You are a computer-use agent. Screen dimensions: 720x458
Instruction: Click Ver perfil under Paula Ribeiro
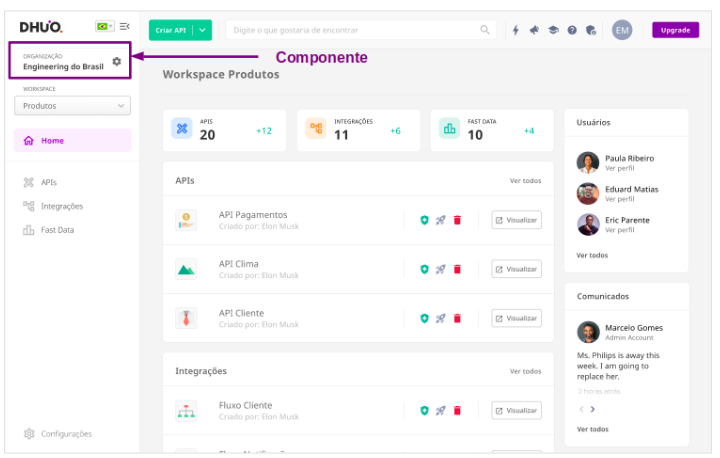(x=619, y=169)
